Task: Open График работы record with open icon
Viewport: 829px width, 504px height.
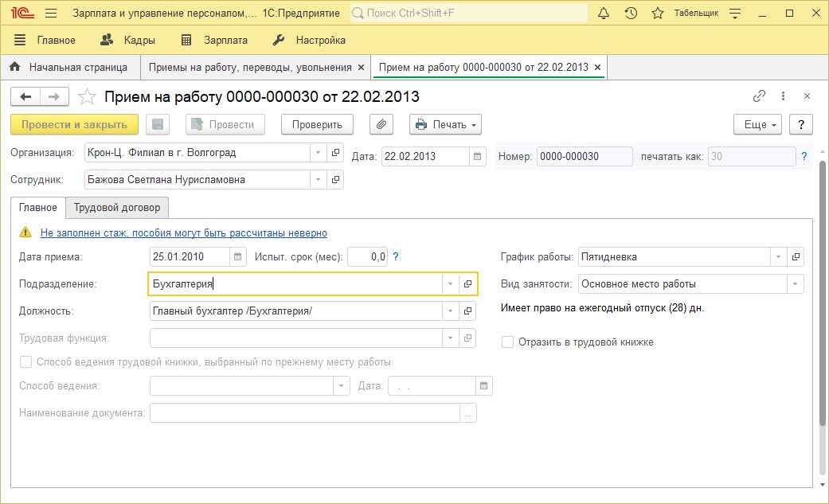Action: [796, 257]
